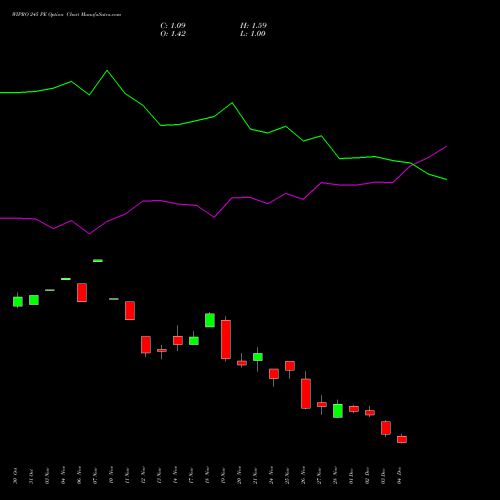Click the red candlestick for 24 Nov
Image resolution: width=500 pixels, height=500 pixels.
tap(274, 374)
